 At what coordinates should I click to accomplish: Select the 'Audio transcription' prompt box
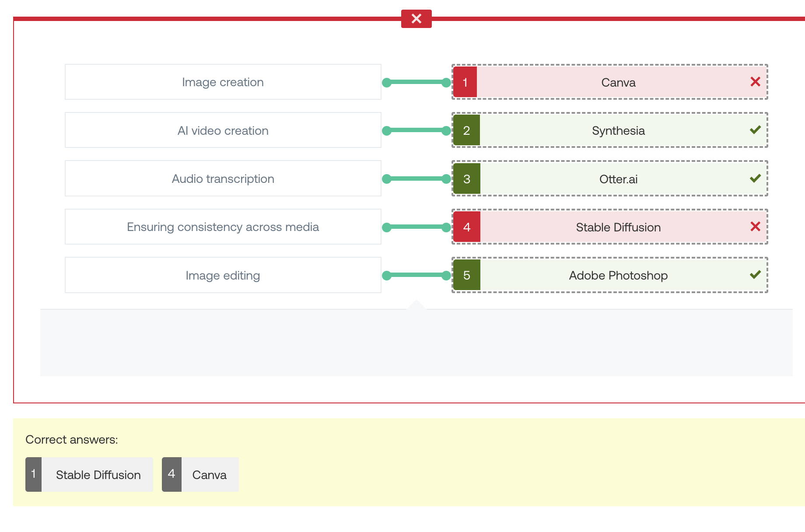click(223, 178)
